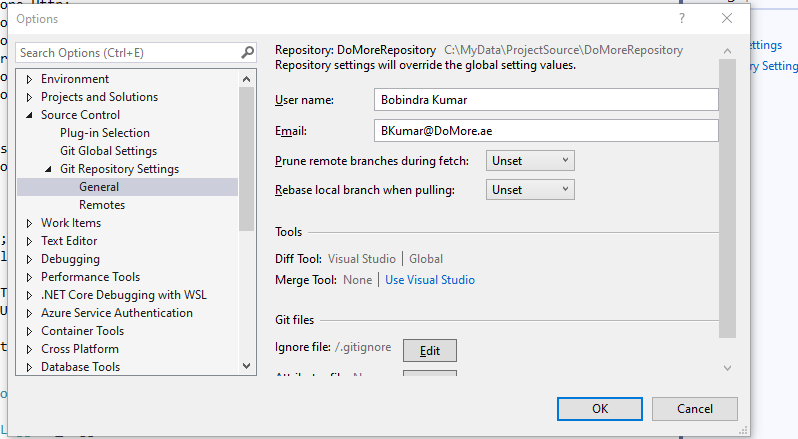This screenshot has height=439, width=798.
Task: Select the General tree item
Action: [99, 187]
